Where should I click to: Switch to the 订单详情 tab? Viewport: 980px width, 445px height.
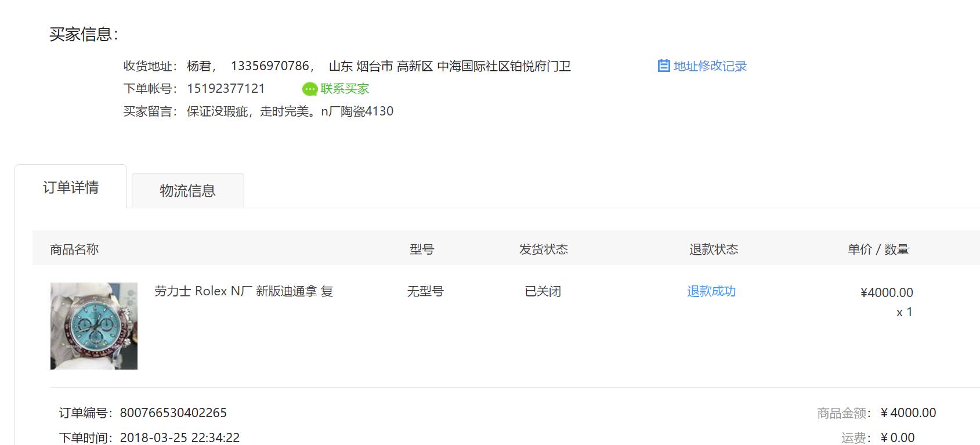(x=71, y=187)
